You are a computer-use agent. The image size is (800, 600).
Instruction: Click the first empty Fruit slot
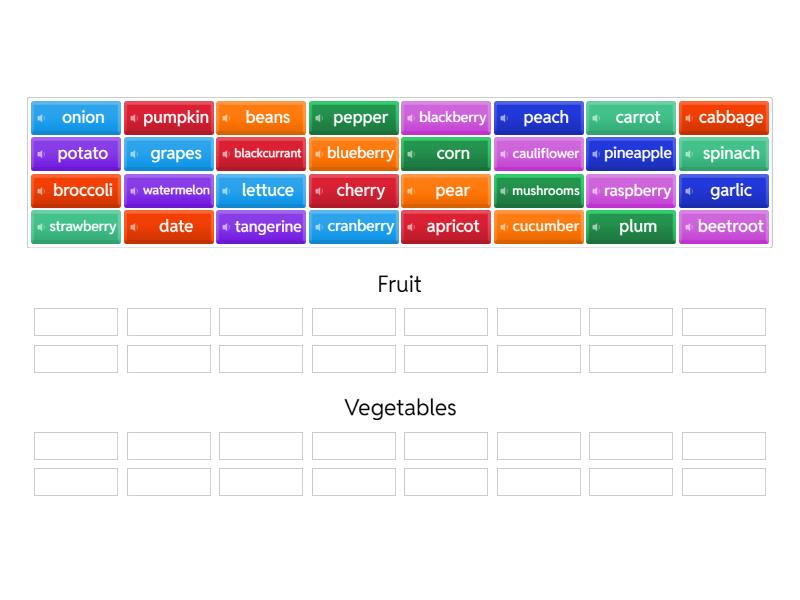coord(76,322)
